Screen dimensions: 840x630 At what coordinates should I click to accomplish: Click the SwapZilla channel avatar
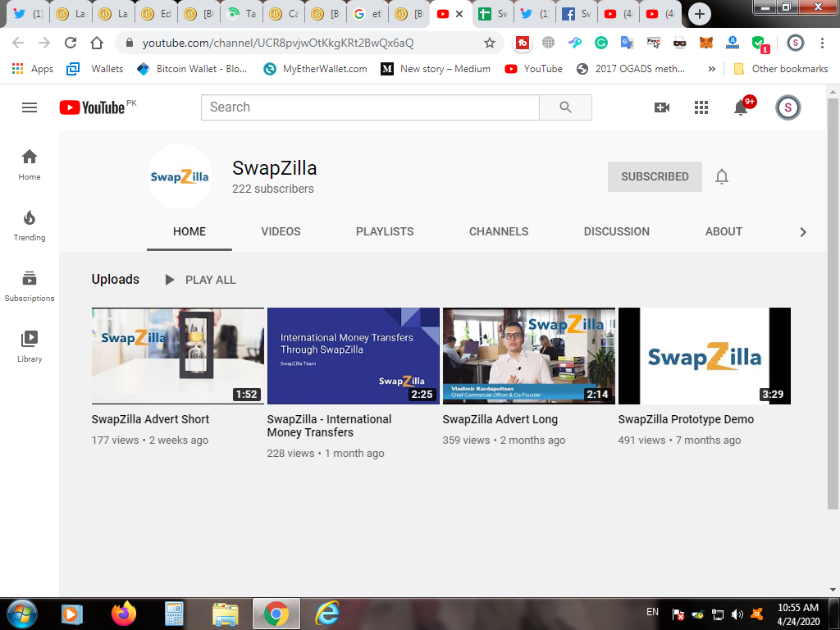[x=180, y=176]
